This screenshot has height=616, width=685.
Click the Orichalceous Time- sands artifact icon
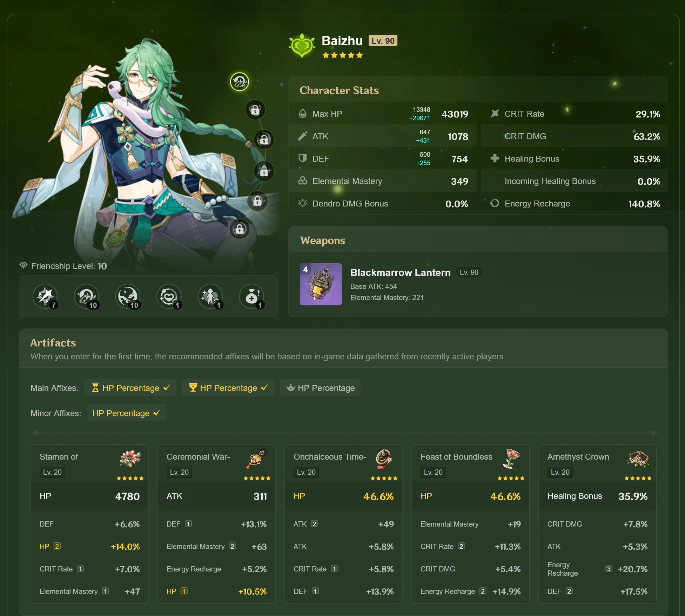384,459
